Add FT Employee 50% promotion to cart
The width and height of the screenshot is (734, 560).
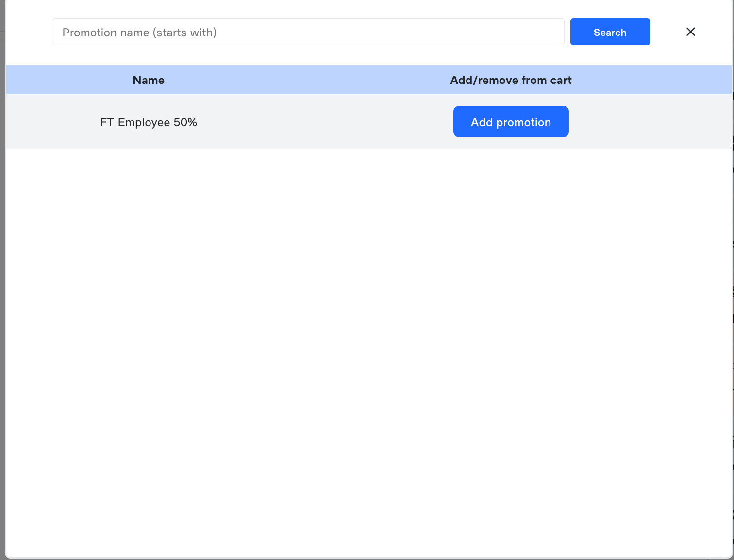[511, 122]
